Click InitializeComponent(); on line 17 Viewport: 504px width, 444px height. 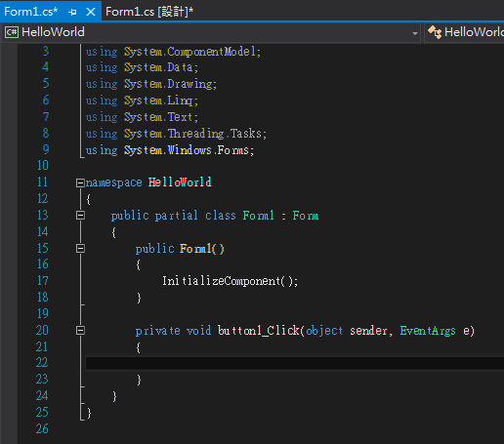(230, 281)
